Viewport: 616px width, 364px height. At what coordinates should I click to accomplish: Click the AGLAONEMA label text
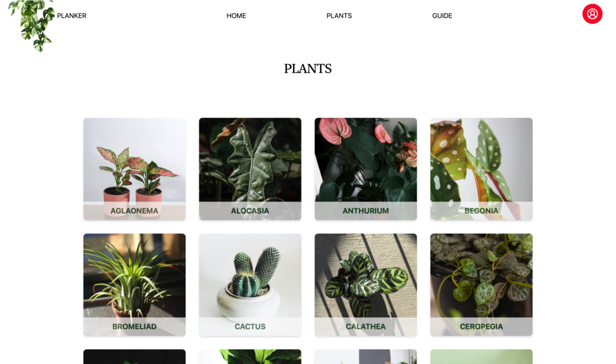134,211
